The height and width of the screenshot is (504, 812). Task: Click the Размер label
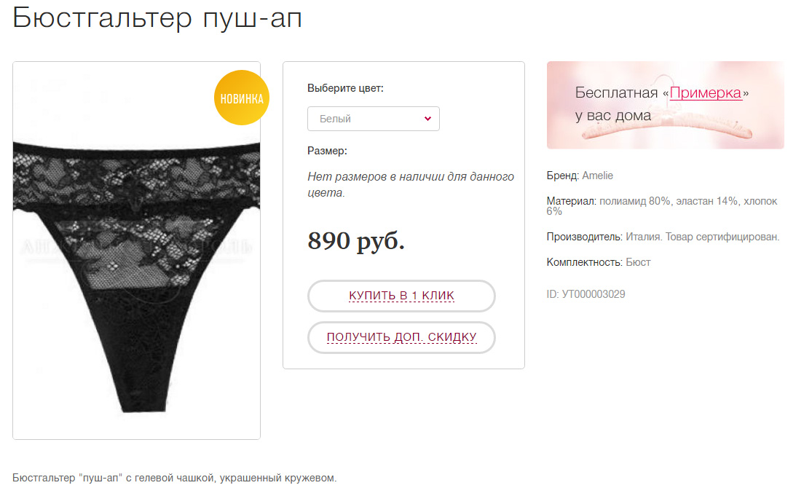(x=327, y=151)
